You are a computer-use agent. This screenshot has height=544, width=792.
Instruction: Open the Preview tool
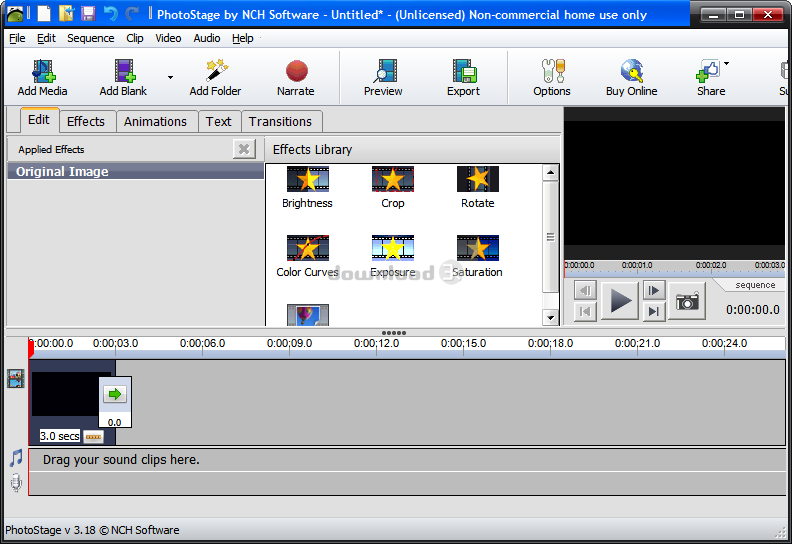click(x=383, y=72)
